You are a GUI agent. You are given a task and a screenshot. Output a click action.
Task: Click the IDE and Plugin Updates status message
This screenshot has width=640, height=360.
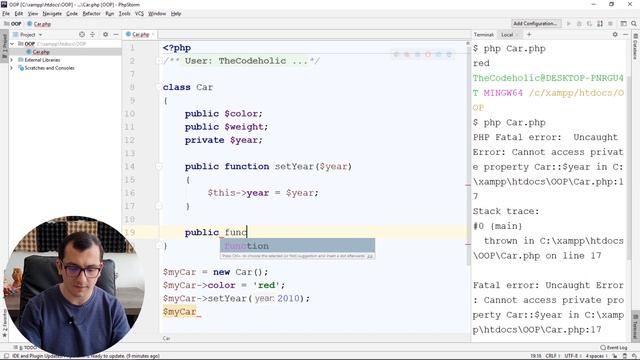click(86, 356)
